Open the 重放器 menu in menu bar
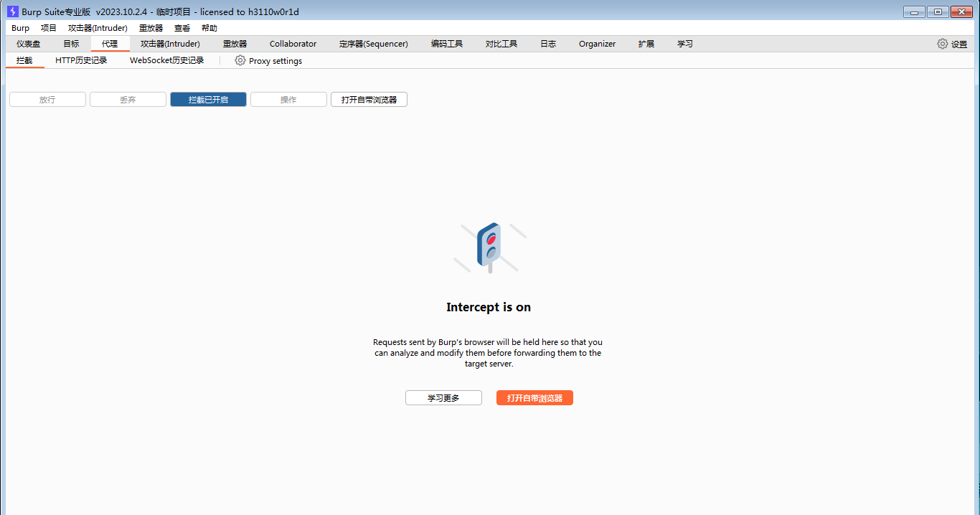980x515 pixels. pyautogui.click(x=151, y=28)
